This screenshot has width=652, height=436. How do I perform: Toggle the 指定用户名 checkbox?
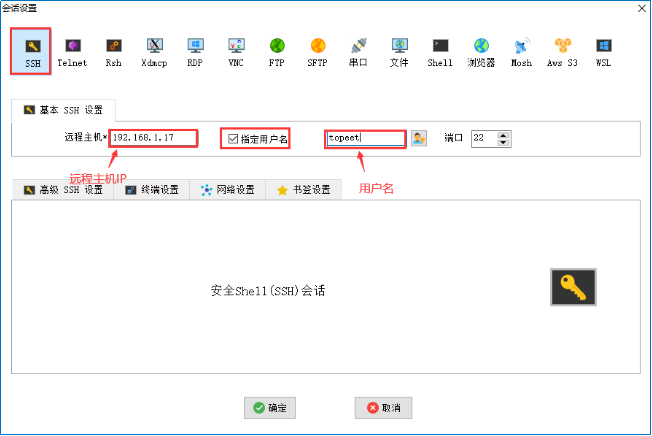pyautogui.click(x=233, y=139)
